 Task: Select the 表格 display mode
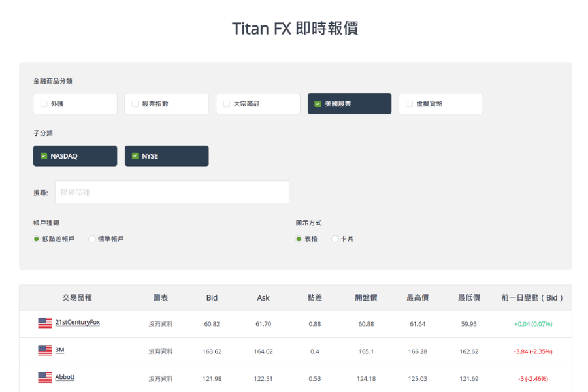[x=299, y=238]
